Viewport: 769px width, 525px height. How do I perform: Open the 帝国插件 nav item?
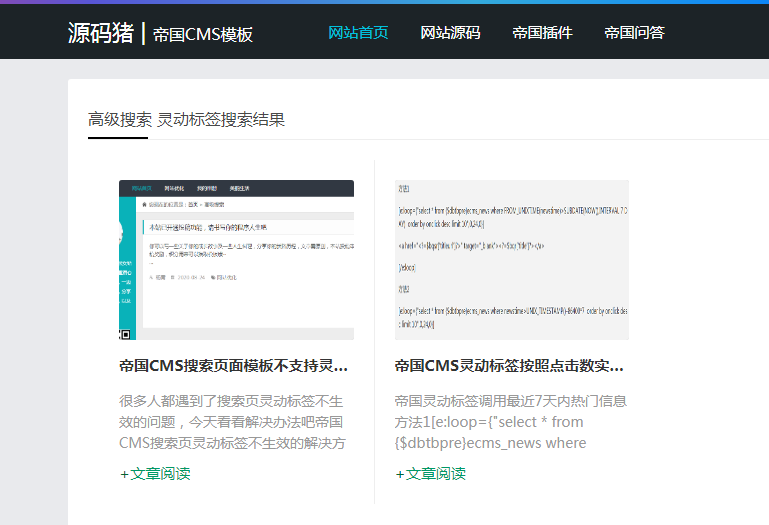pos(542,33)
